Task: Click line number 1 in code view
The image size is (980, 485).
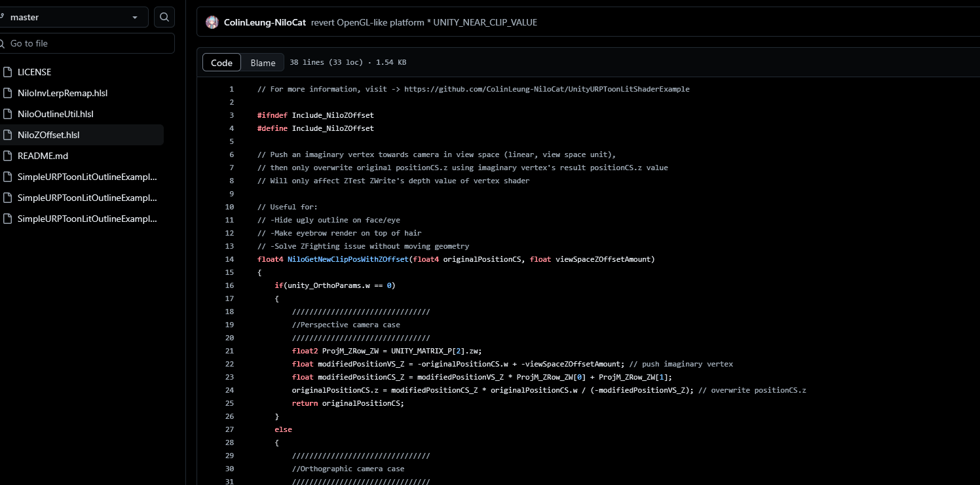Action: coord(231,89)
